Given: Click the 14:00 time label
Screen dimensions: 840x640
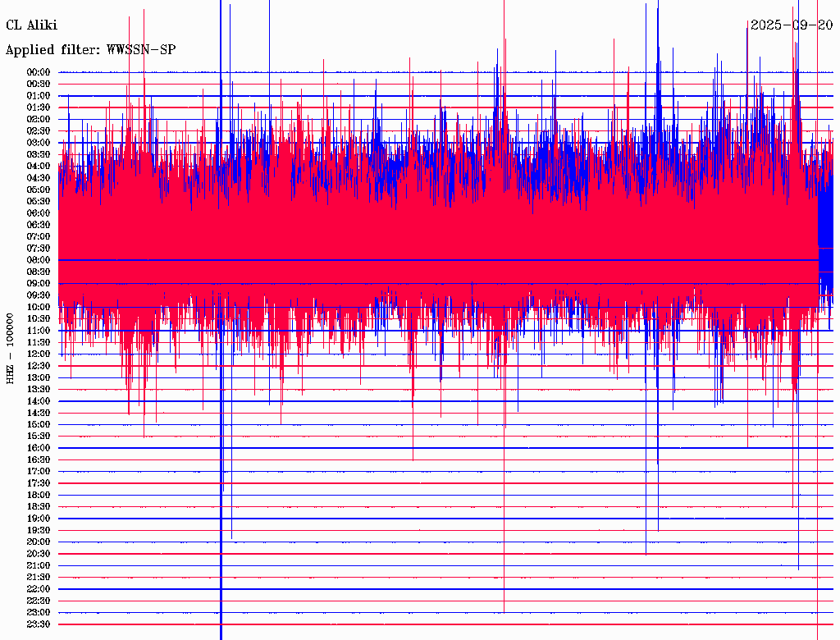Looking at the screenshot, I should 39,401.
